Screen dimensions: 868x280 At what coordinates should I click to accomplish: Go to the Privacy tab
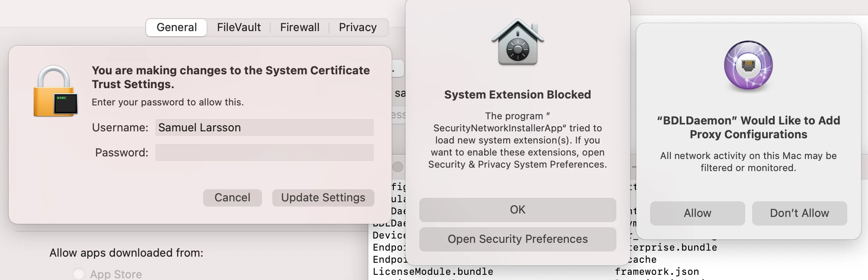[x=357, y=27]
